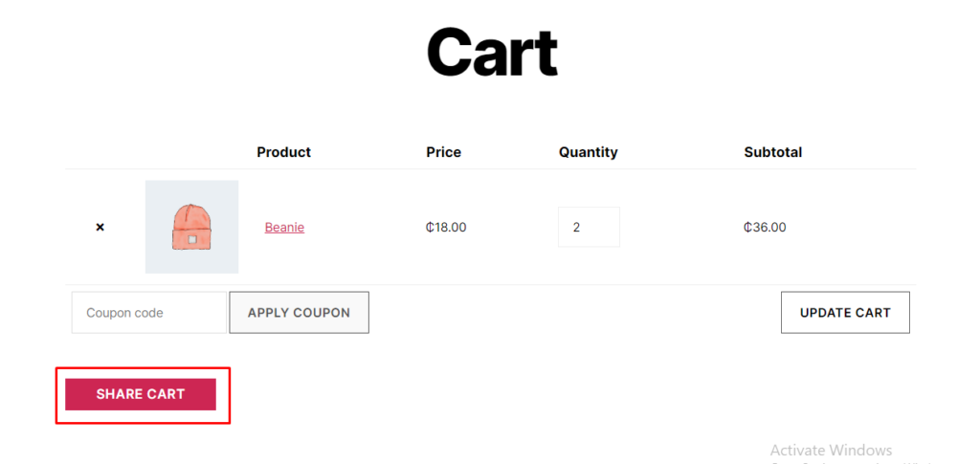
Task: Click into the Coupon code field
Action: coord(148,312)
